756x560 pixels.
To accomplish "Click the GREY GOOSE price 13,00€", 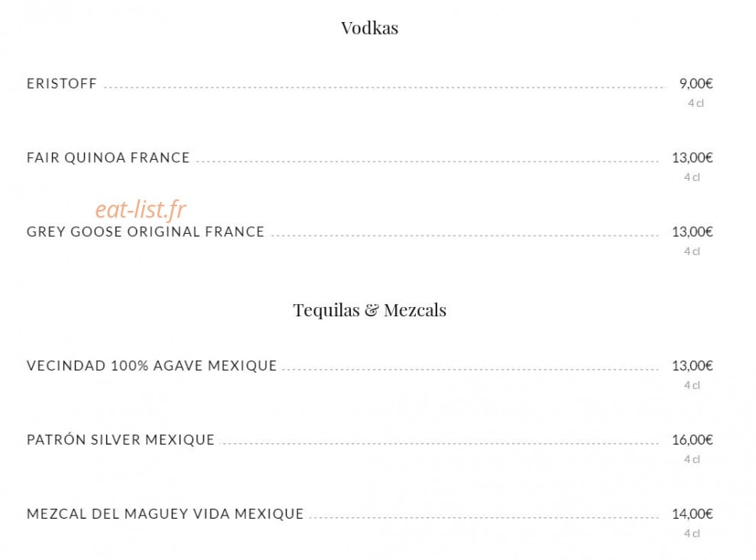I will 693,231.
